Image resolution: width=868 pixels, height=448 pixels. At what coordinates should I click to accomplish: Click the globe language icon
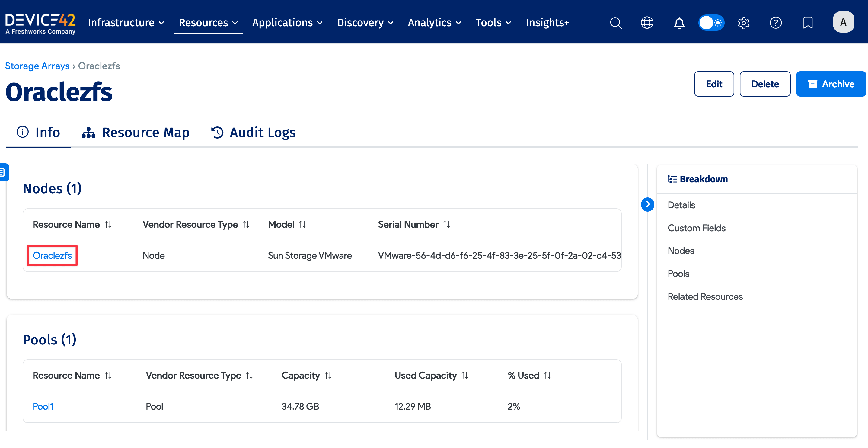[646, 23]
